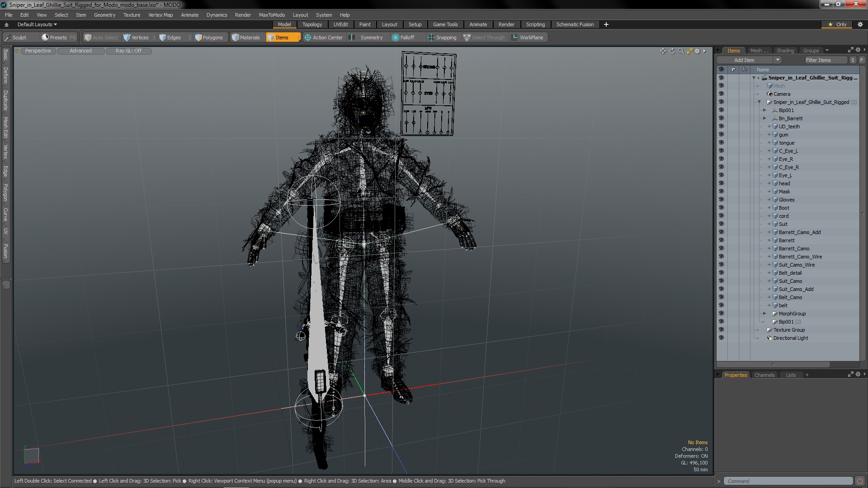Select the Texture Group item
This screenshot has height=488, width=868.
789,330
